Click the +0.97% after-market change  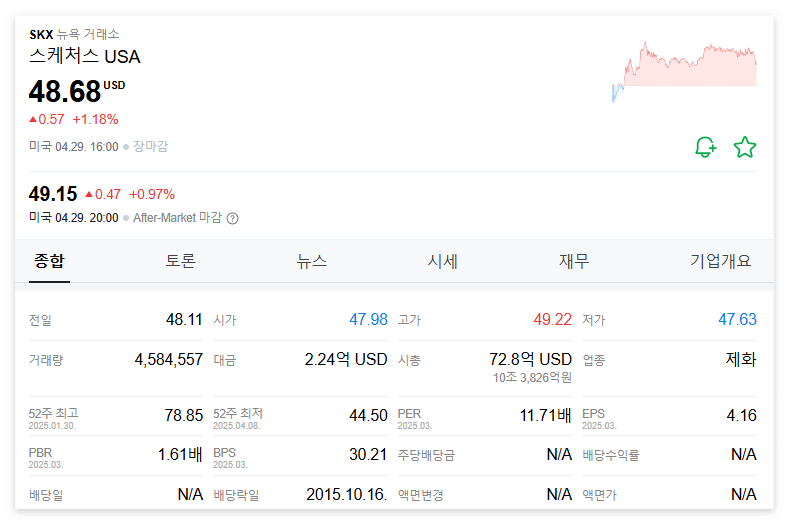(152, 194)
